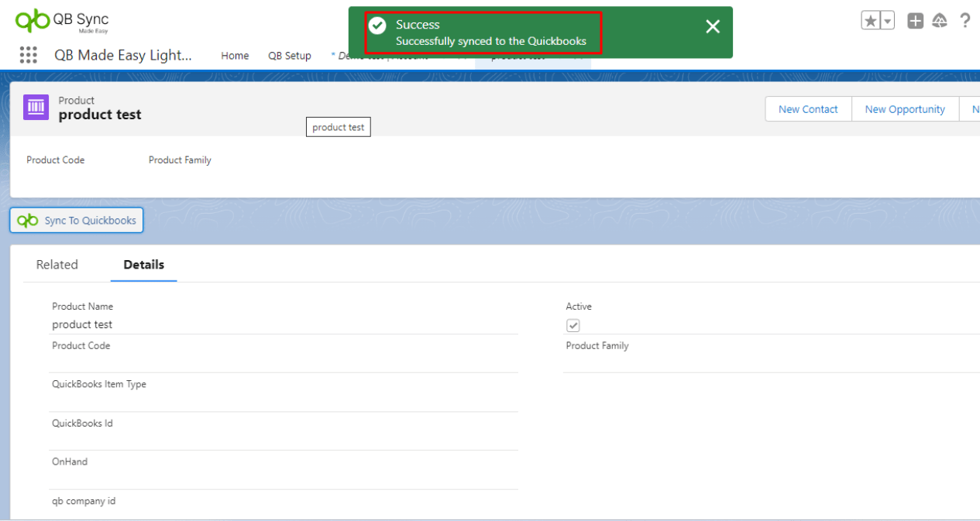Open the QB Setup tab
The width and height of the screenshot is (980, 521).
[x=290, y=56]
